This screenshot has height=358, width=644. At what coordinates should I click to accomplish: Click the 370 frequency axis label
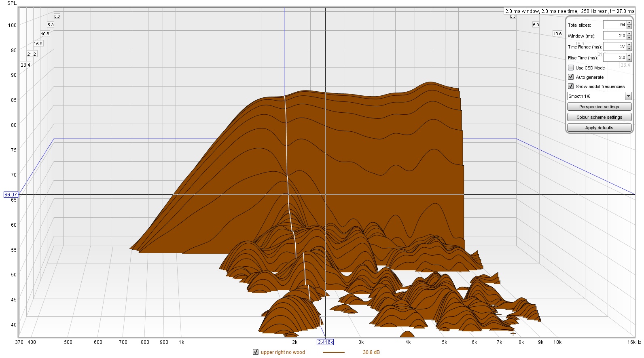coord(19,342)
